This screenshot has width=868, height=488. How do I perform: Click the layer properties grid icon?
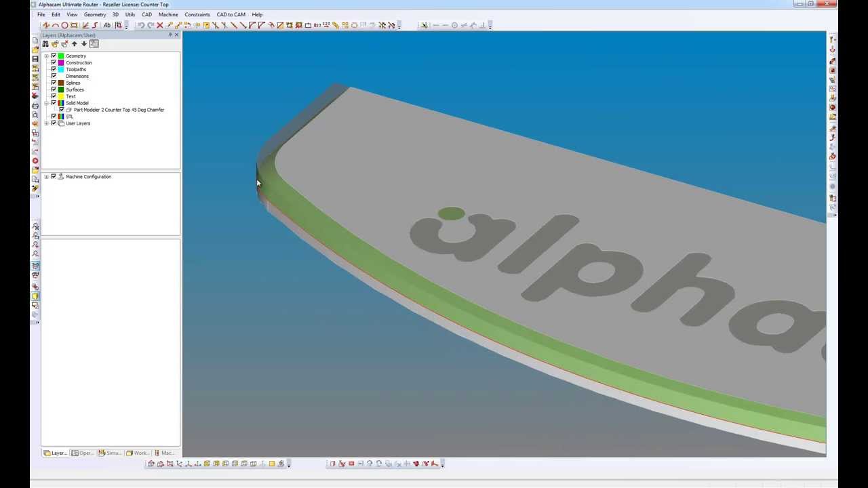tap(94, 44)
